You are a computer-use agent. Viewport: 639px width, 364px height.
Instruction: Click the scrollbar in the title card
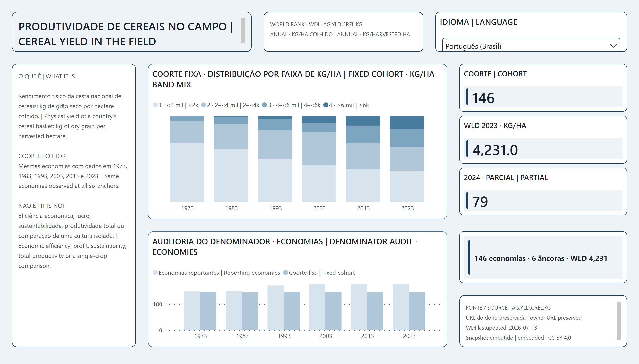[243, 30]
